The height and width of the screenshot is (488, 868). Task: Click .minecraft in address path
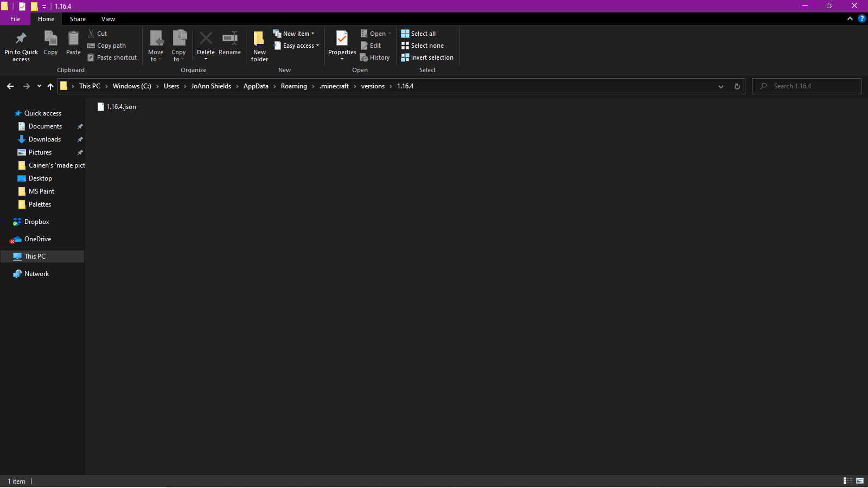pyautogui.click(x=334, y=86)
